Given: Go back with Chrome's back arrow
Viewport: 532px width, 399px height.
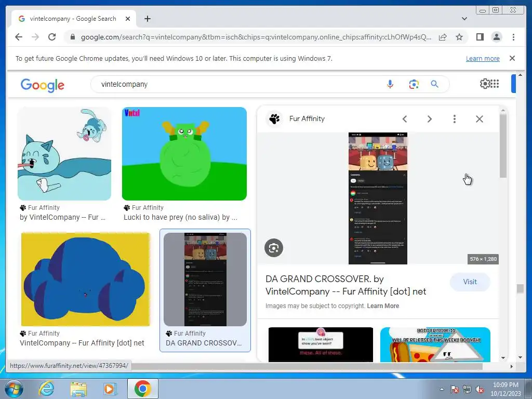Looking at the screenshot, I should [x=19, y=37].
